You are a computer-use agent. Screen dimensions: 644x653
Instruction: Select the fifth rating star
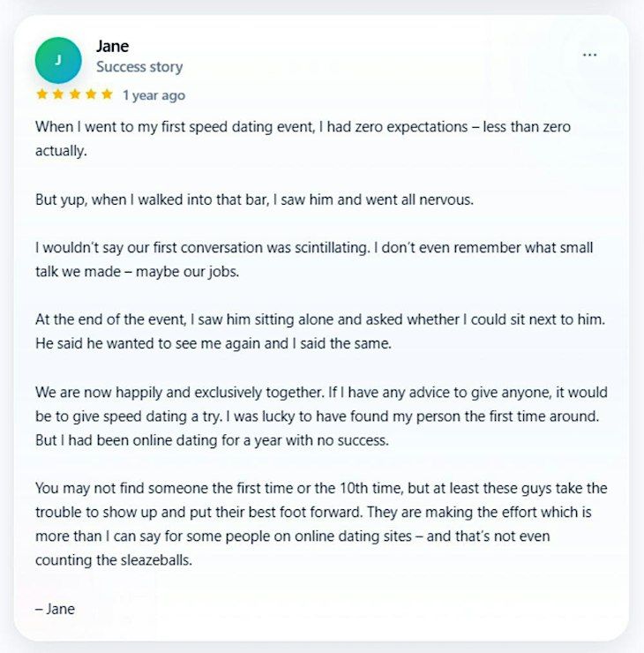point(107,94)
